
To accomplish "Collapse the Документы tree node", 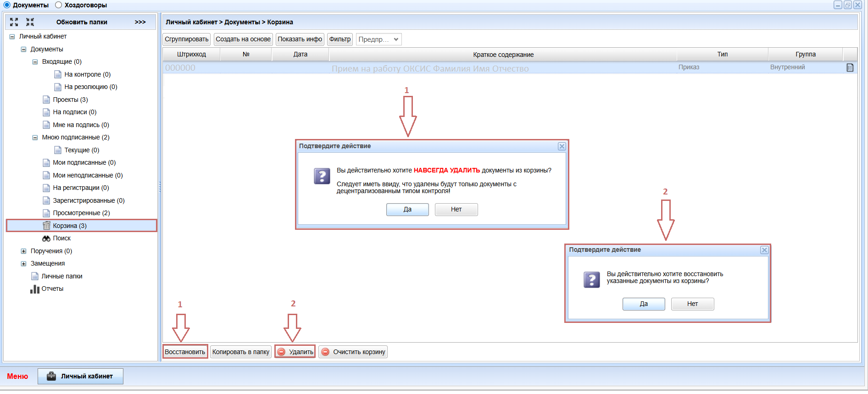I will coord(23,49).
